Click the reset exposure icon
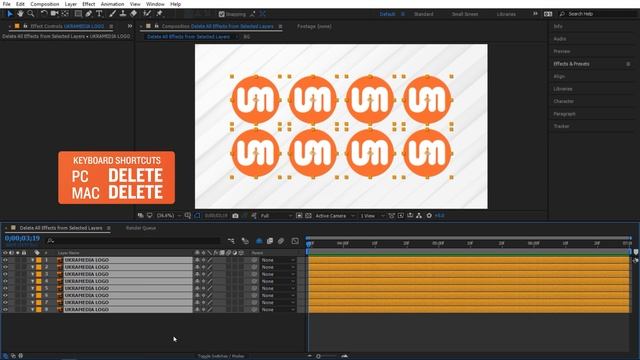 (429, 216)
